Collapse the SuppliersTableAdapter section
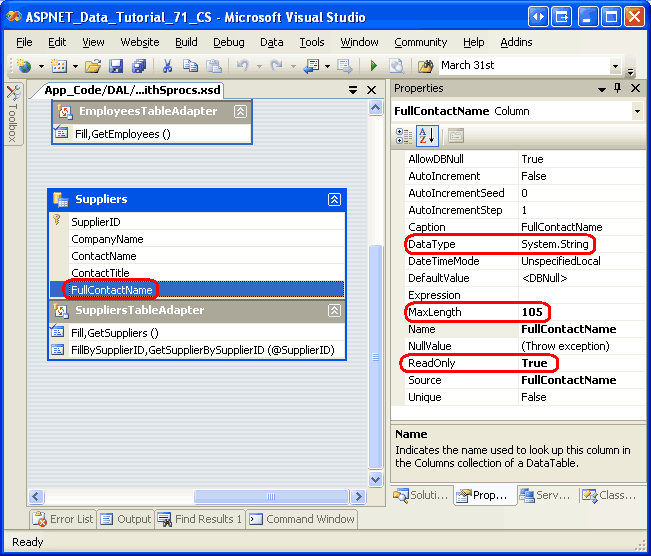This screenshot has width=651, height=556. coord(334,311)
